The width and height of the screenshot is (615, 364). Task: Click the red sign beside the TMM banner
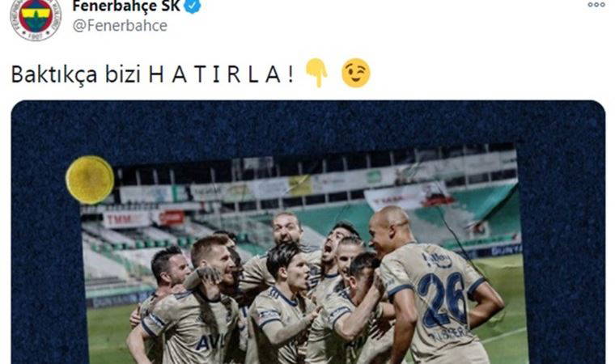[x=172, y=218]
